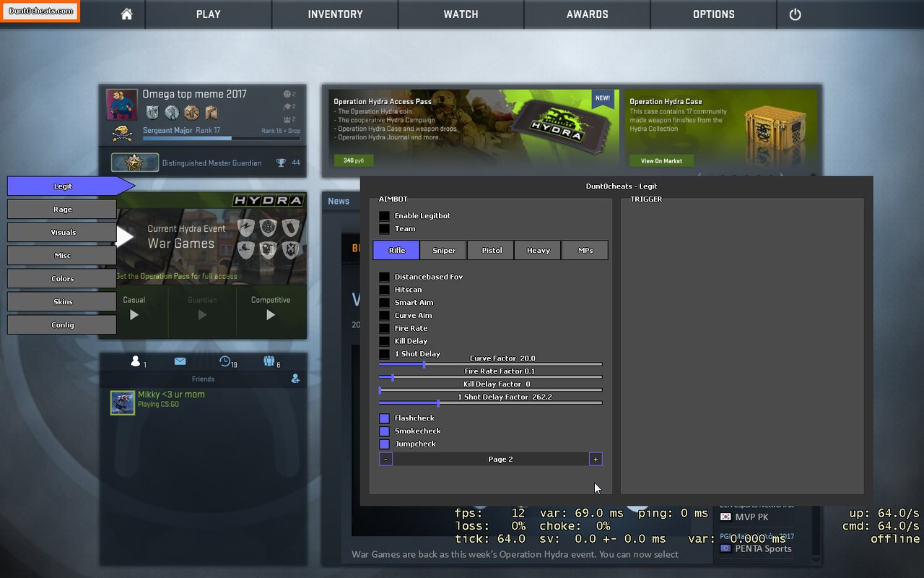This screenshot has height=578, width=924.
Task: Follow the Get the Operation Pass link
Action: (177, 277)
